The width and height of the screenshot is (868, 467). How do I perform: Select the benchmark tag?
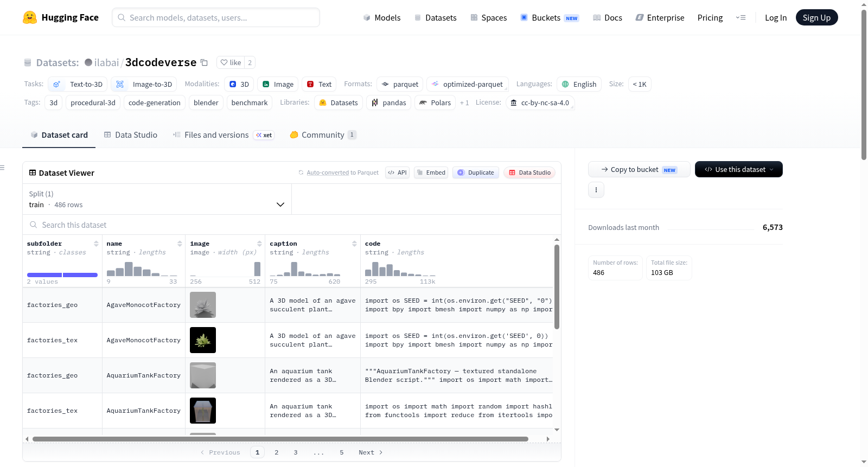(250, 103)
